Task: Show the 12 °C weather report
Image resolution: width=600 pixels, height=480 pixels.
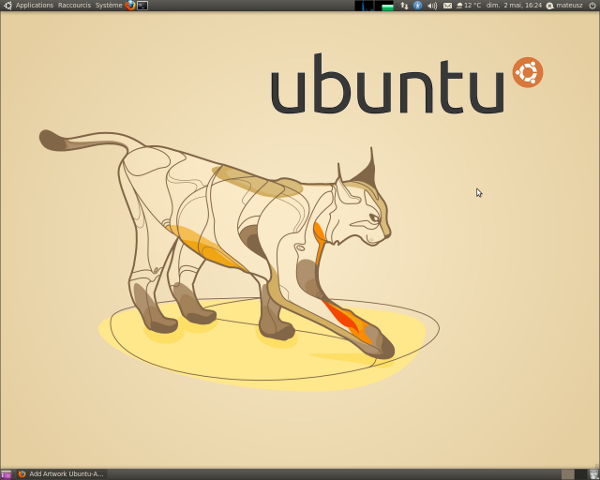Action: [x=468, y=5]
